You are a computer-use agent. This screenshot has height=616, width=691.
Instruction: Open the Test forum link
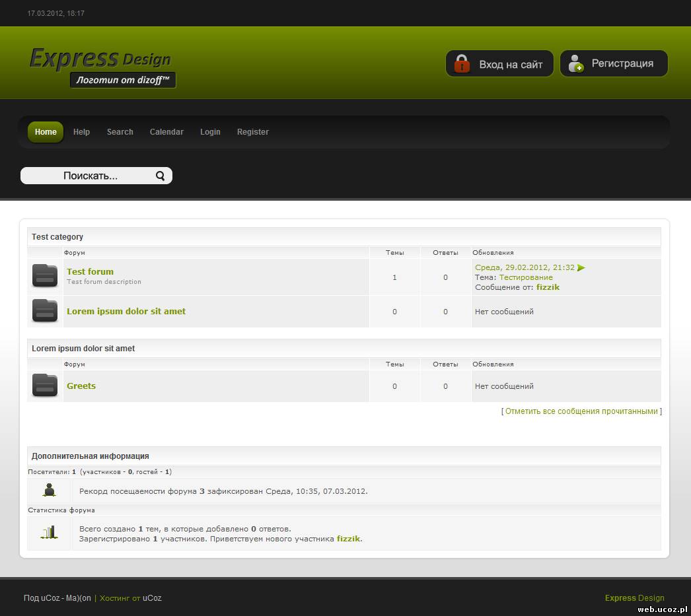90,271
